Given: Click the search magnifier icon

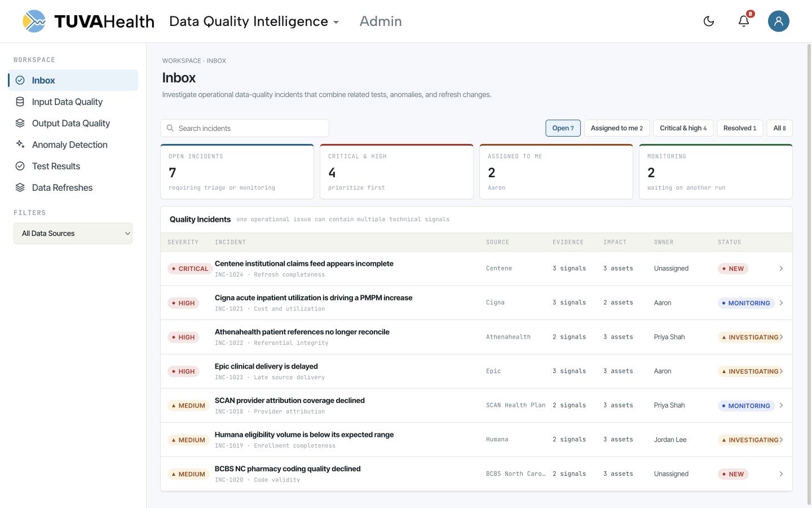Looking at the screenshot, I should 170,128.
